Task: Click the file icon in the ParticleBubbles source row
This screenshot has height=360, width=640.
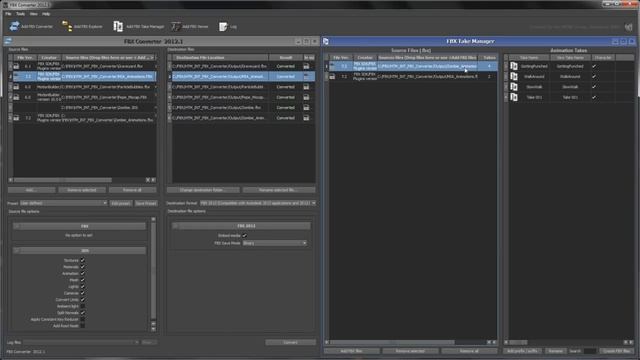Action: 16,87
